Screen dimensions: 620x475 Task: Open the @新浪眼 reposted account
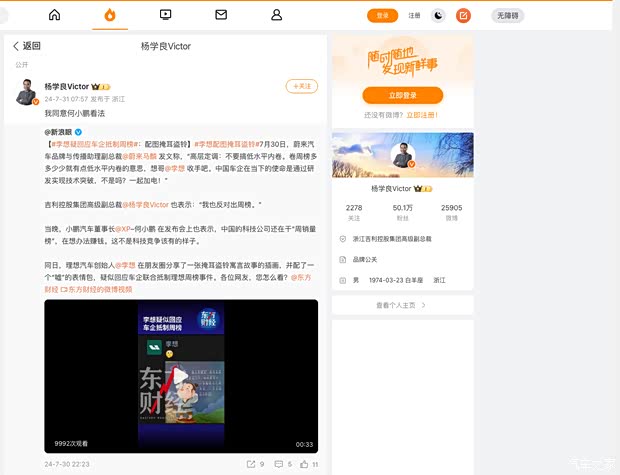[x=58, y=132]
